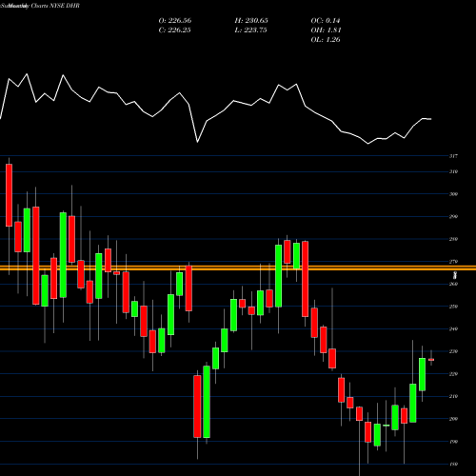Click the "Charts NYSE DHR" chart title

[55, 6]
